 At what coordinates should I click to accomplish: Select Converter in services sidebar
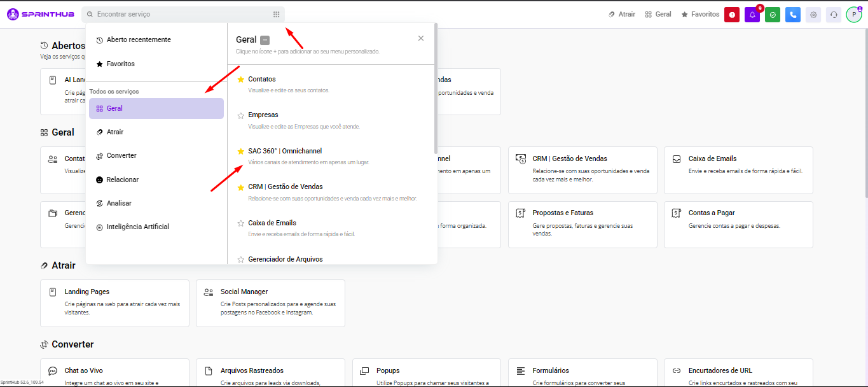121,156
